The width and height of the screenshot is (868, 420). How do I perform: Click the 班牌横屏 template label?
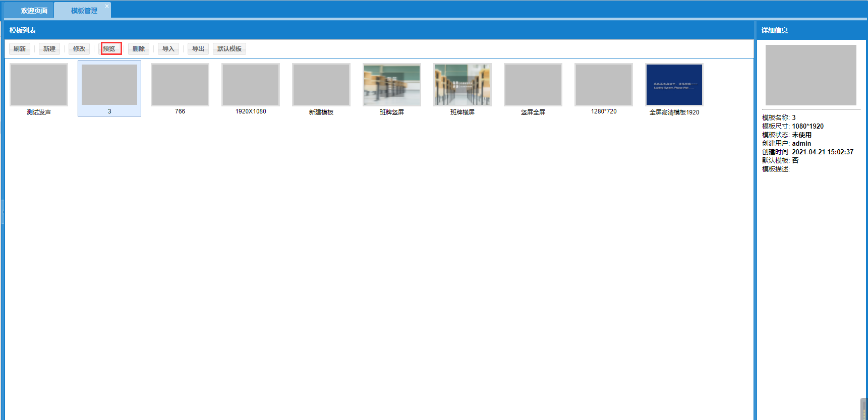click(x=462, y=112)
